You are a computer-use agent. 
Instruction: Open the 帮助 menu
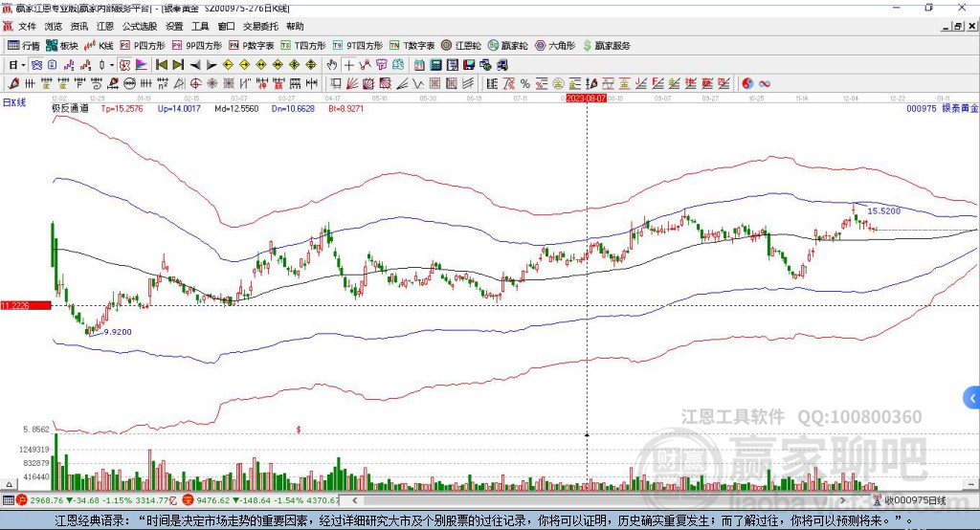(295, 26)
